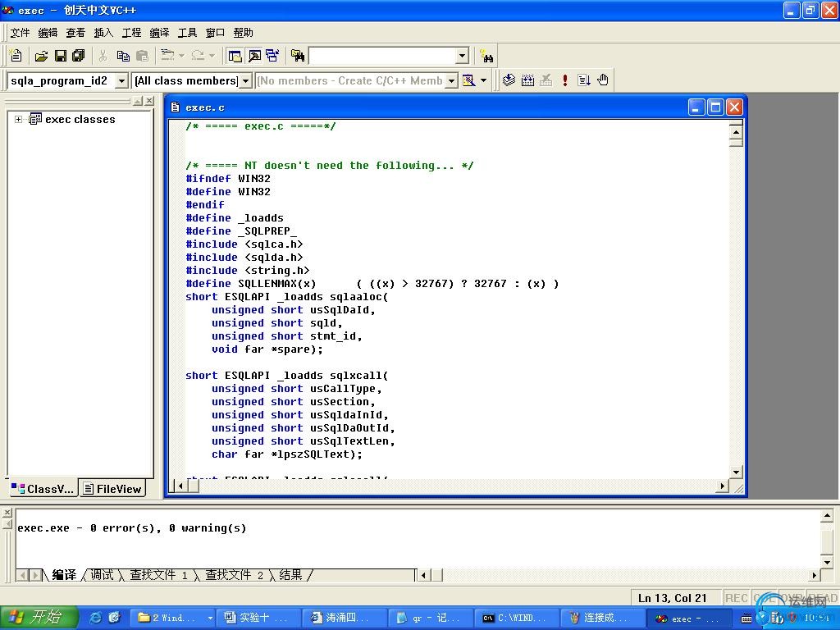Open the 查看 menu
The height and width of the screenshot is (630, 840).
[x=75, y=33]
